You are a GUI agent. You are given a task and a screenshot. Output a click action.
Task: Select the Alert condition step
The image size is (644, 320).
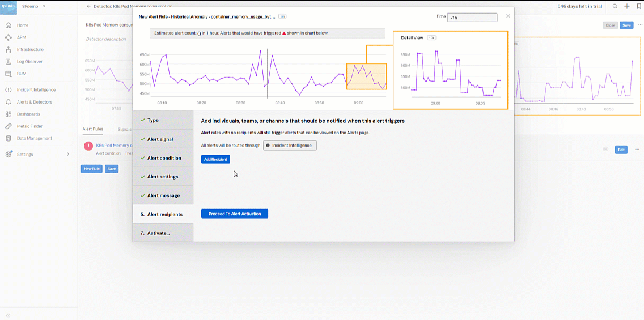coord(164,158)
